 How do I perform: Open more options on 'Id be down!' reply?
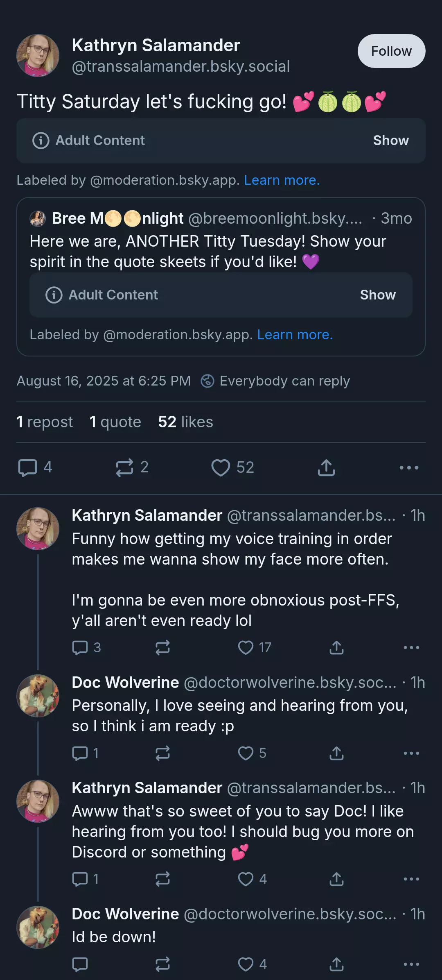[x=411, y=964]
